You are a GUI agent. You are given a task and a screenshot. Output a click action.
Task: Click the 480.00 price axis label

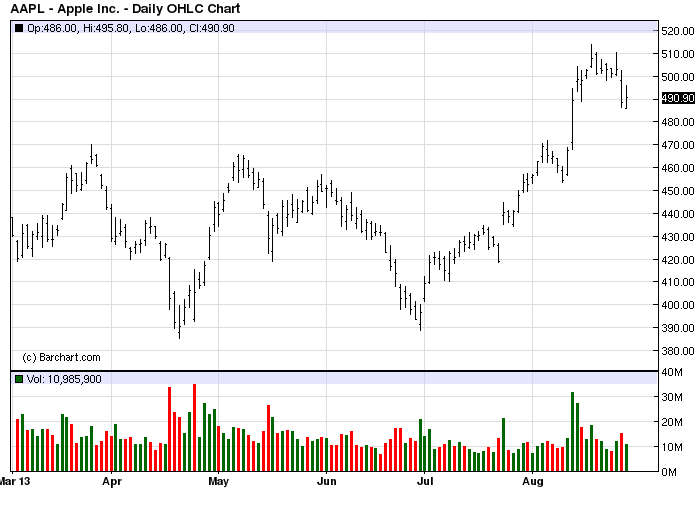click(678, 122)
